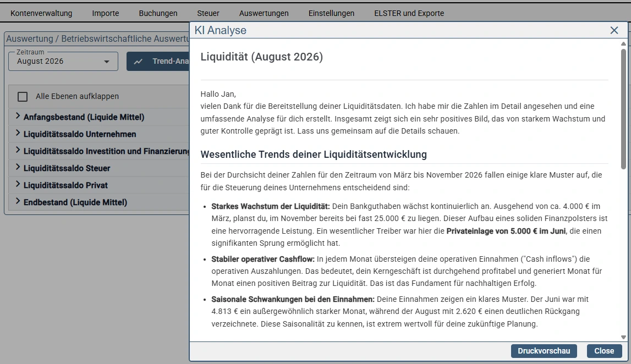
Task: Click the bold text Starkes Wachstum der Liquidität
Action: [271, 206]
